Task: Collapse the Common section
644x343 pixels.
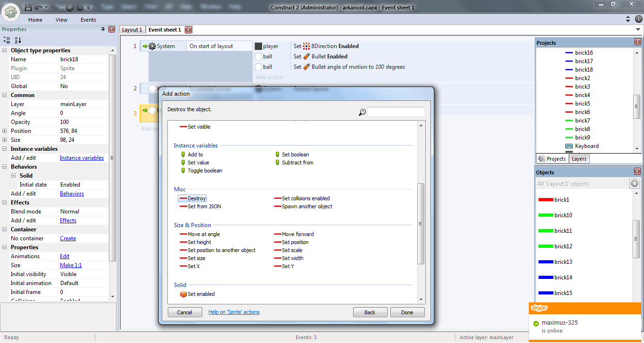Action: (x=5, y=95)
